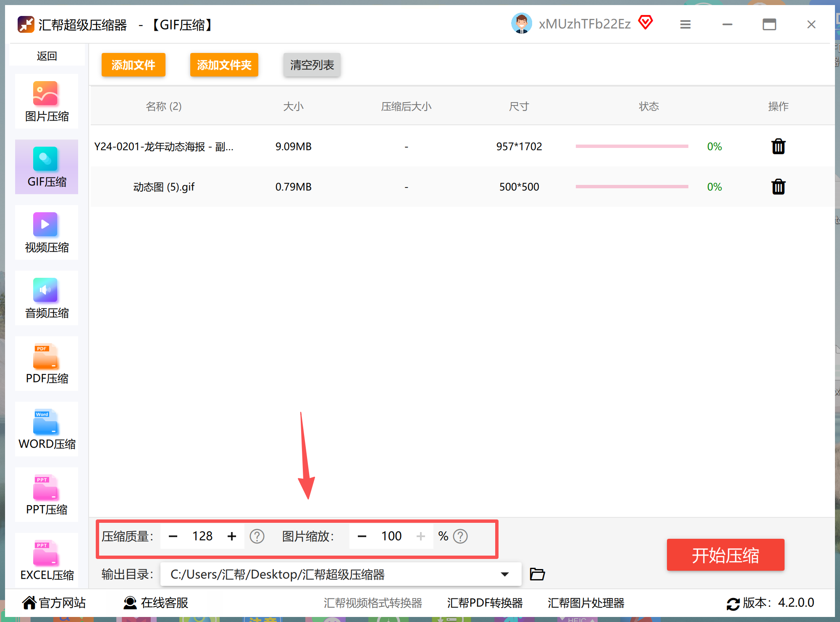This screenshot has width=840, height=622.
Task: Click the progress bar of 动态图 (5).gif
Action: tap(632, 187)
